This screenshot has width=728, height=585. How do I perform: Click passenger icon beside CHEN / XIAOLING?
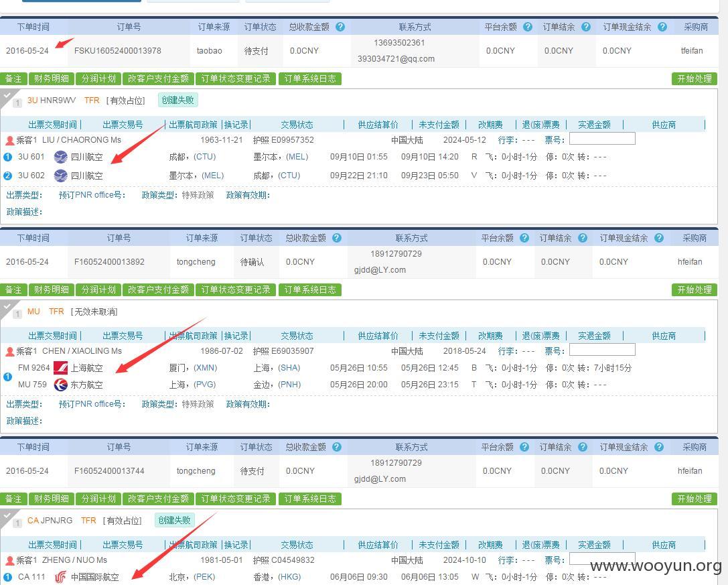click(x=10, y=351)
